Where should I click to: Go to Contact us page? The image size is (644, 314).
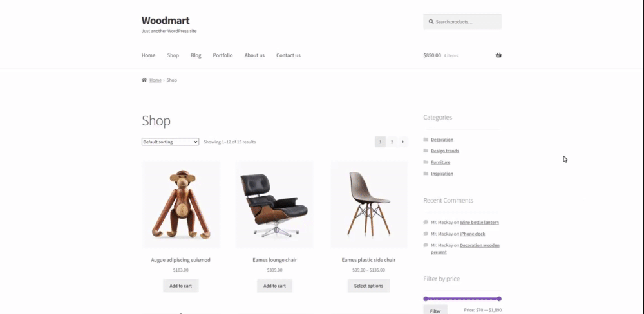point(289,55)
